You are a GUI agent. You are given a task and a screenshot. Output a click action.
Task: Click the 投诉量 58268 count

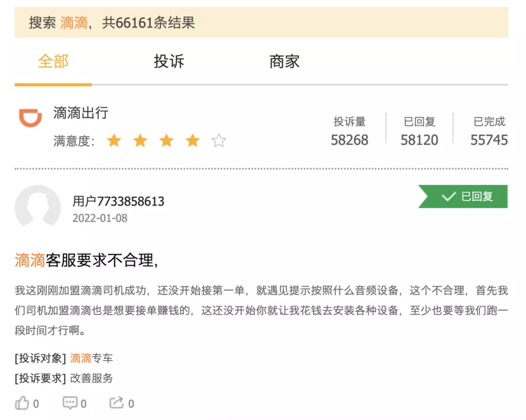point(349,140)
